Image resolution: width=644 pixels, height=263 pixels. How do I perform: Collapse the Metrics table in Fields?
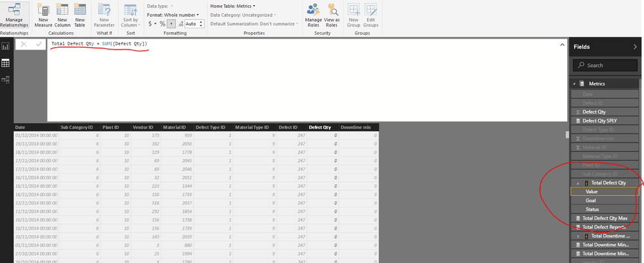tap(574, 84)
